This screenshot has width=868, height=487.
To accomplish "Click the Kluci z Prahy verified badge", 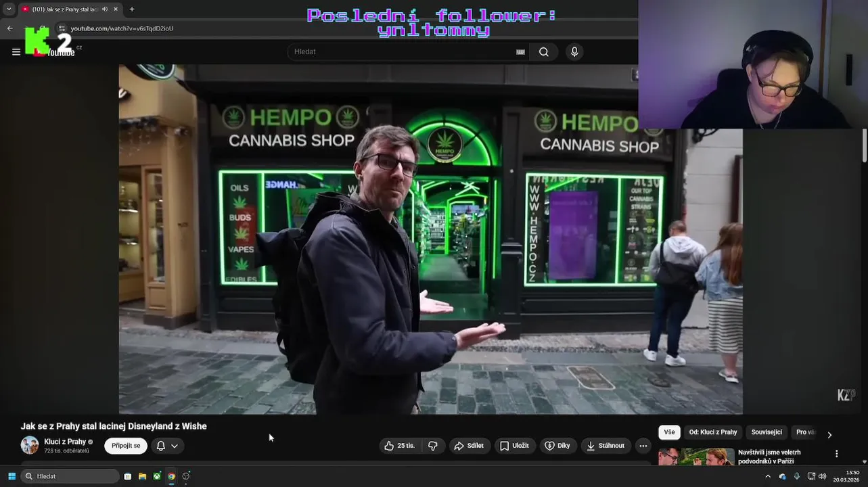I will click(91, 442).
